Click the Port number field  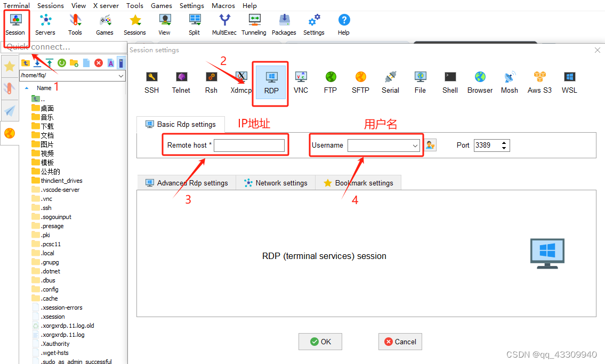click(x=487, y=145)
